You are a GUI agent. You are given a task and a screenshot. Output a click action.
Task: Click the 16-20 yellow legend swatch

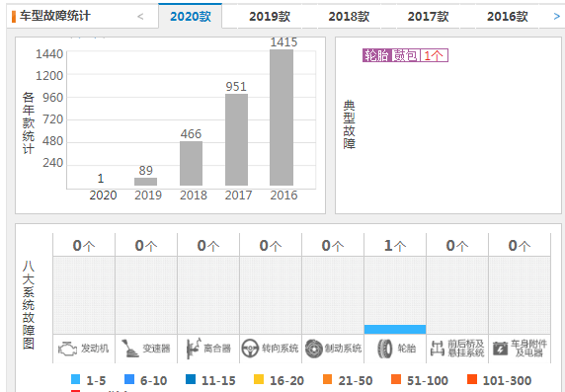[259, 379]
